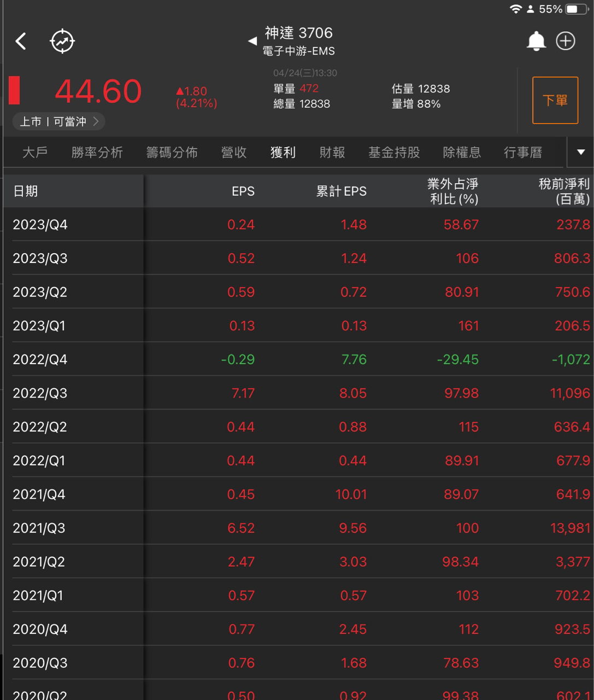594x700 pixels.
Task: View the 基金持股 section
Action: [393, 153]
